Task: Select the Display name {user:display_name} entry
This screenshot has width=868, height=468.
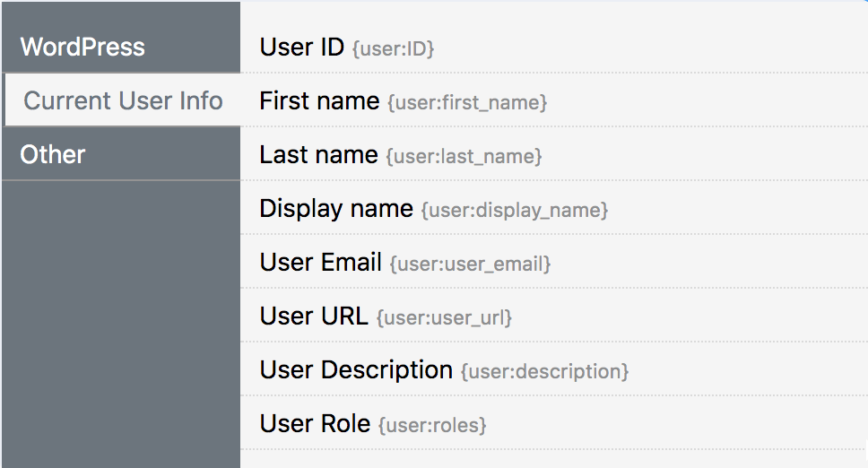Action: point(554,208)
